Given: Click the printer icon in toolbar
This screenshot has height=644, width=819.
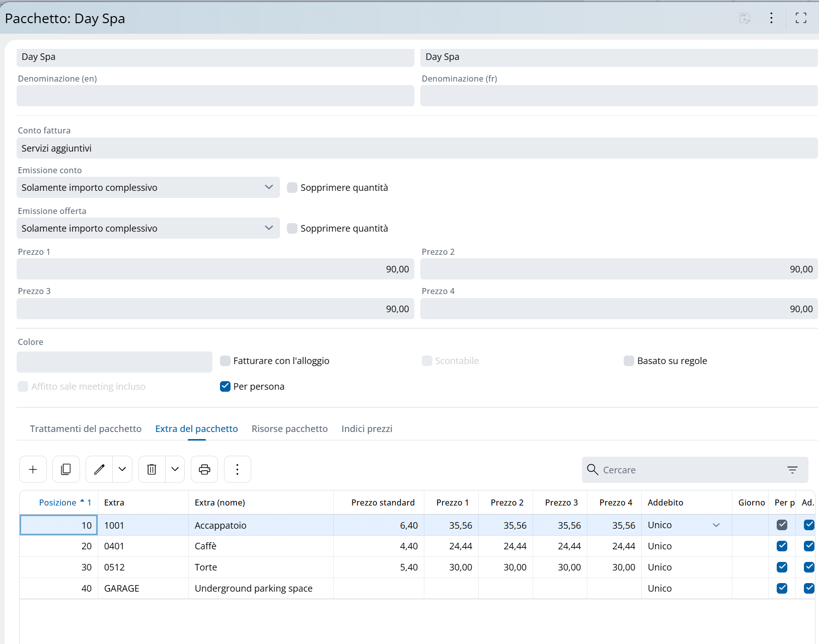Looking at the screenshot, I should (204, 469).
